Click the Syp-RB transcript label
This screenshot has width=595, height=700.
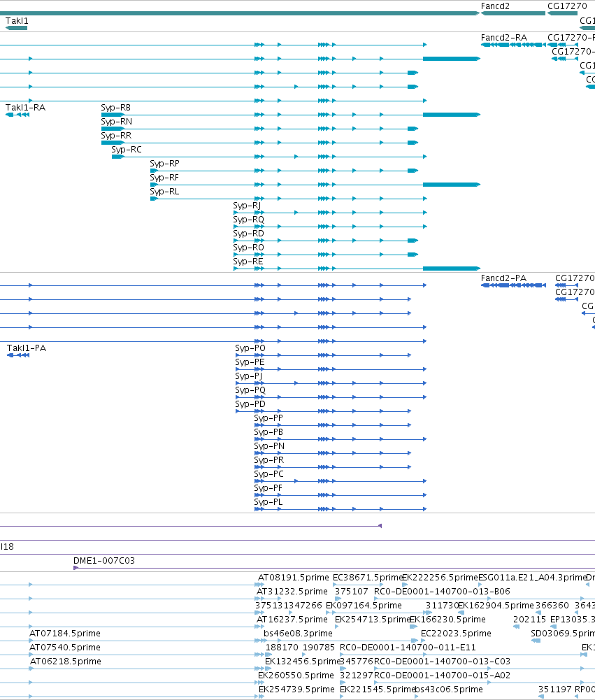pos(115,108)
